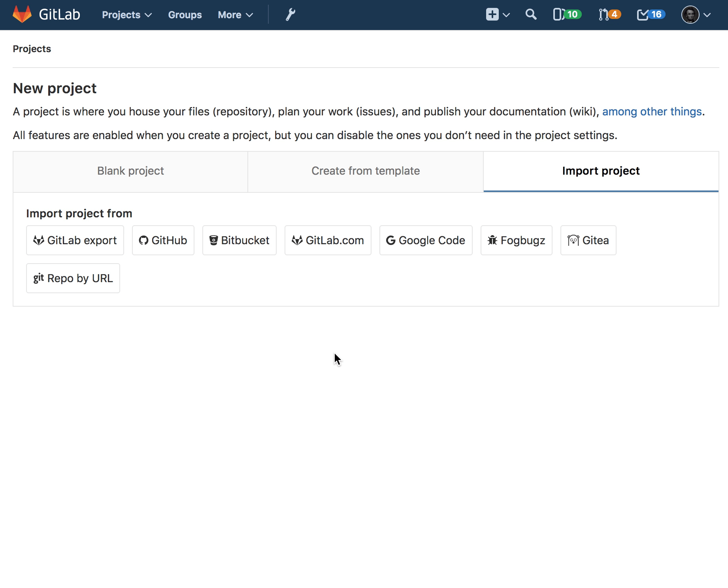Click the 'Import project from' label
728x588 pixels.
click(x=79, y=213)
